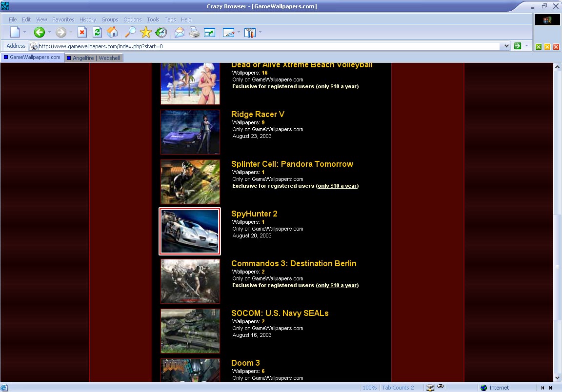Click the Windows logo throbber icon
This screenshot has width=562, height=392.
tap(547, 20)
